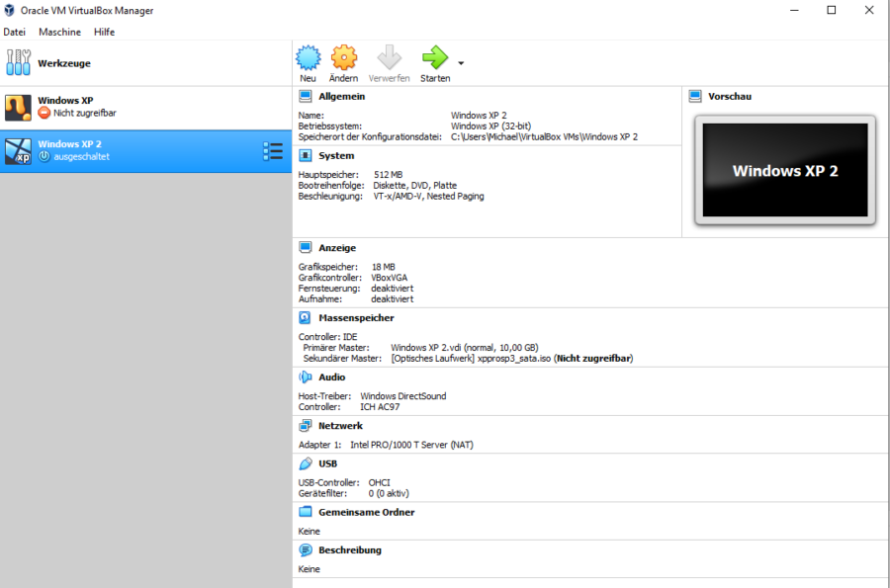Viewport: 890px width, 588px height.
Task: Open the Maschine menu
Action: [x=59, y=32]
